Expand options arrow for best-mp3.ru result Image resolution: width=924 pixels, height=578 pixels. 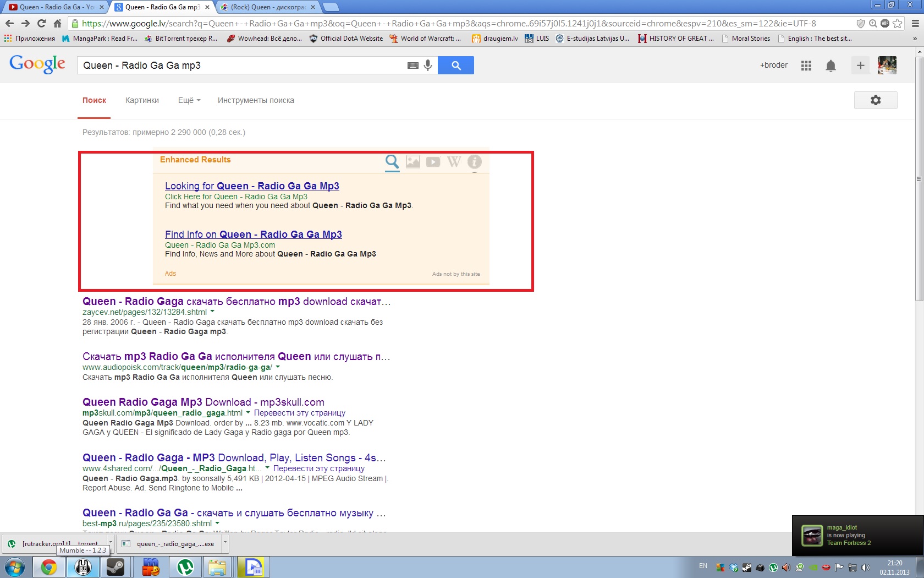pyautogui.click(x=217, y=523)
